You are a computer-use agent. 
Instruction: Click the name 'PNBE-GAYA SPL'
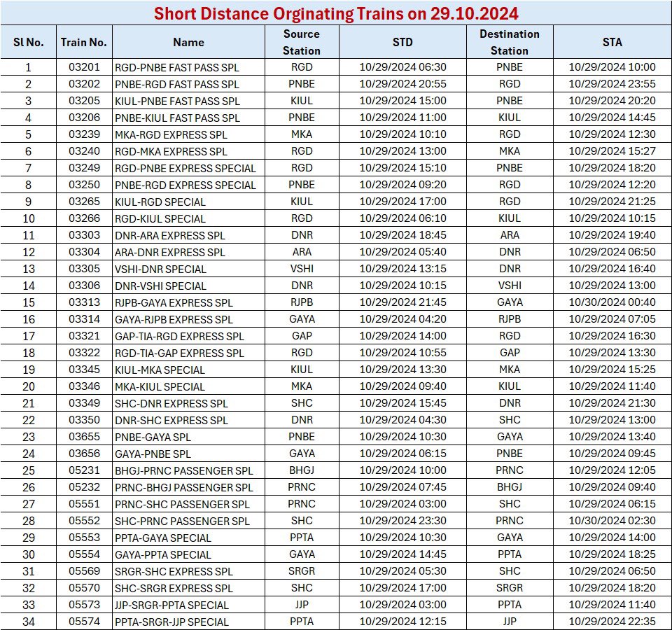pyautogui.click(x=153, y=437)
